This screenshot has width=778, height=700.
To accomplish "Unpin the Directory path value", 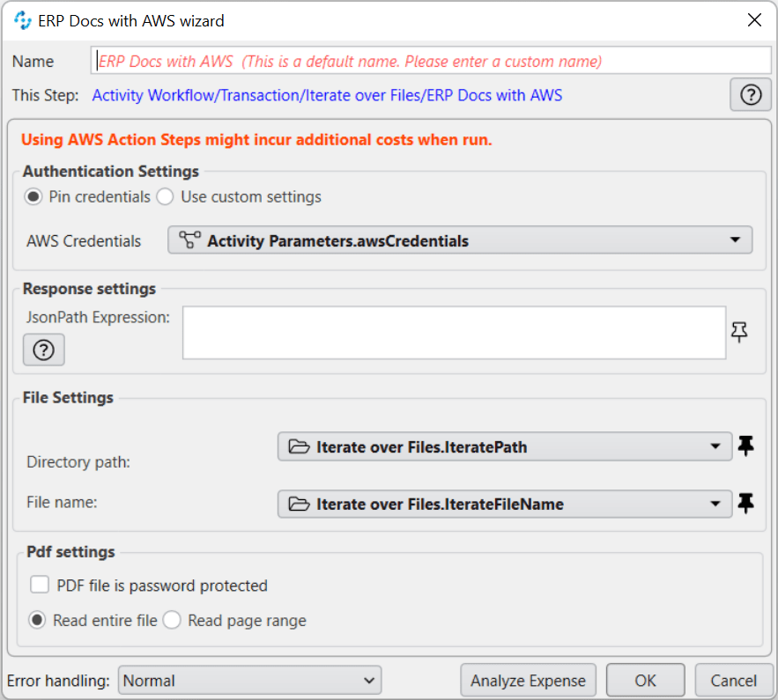I will (x=745, y=446).
